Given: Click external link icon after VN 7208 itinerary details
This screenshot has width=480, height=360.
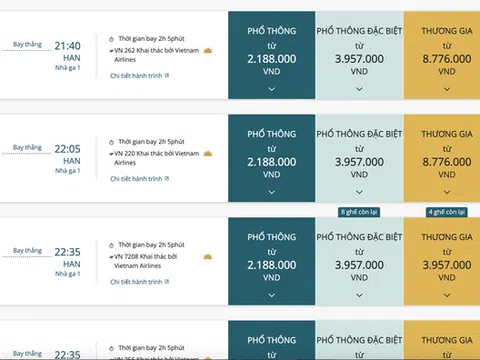Looking at the screenshot, I should pyautogui.click(x=167, y=282).
